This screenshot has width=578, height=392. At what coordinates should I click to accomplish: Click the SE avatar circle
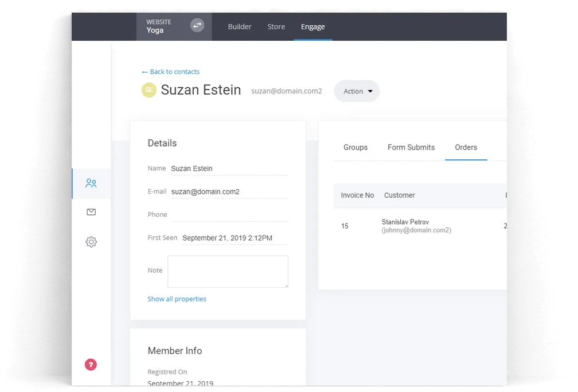point(149,90)
